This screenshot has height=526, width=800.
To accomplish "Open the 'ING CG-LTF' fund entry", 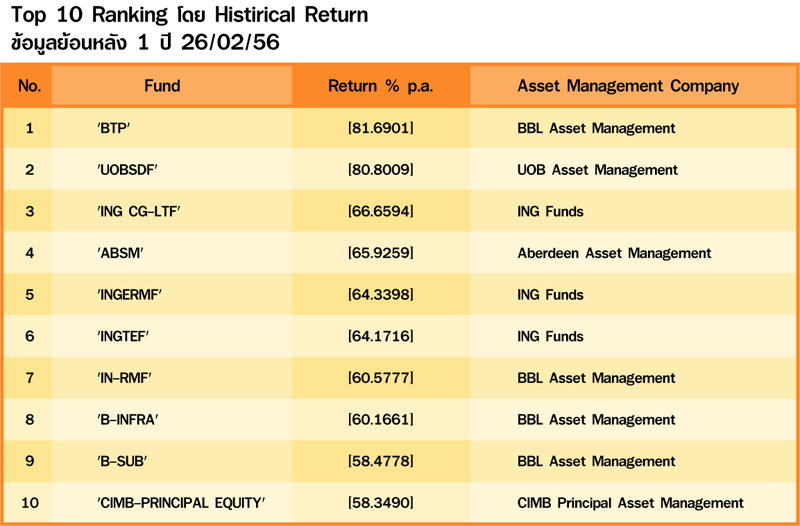I will point(138,212).
